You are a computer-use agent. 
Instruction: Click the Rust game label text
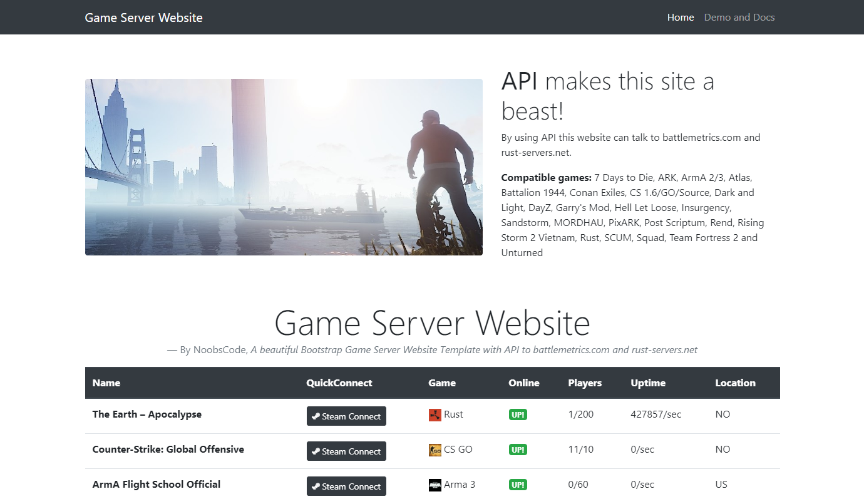(454, 414)
